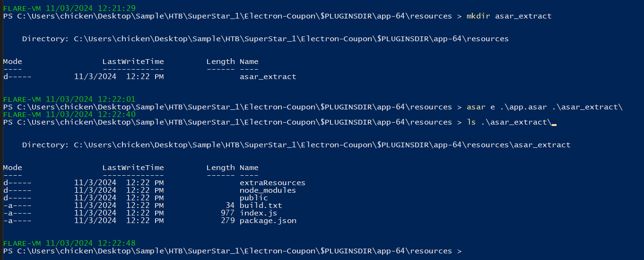644x260 pixels.
Task: Click the FLARE-VM 12:22:48 timestamp line
Action: [69, 243]
